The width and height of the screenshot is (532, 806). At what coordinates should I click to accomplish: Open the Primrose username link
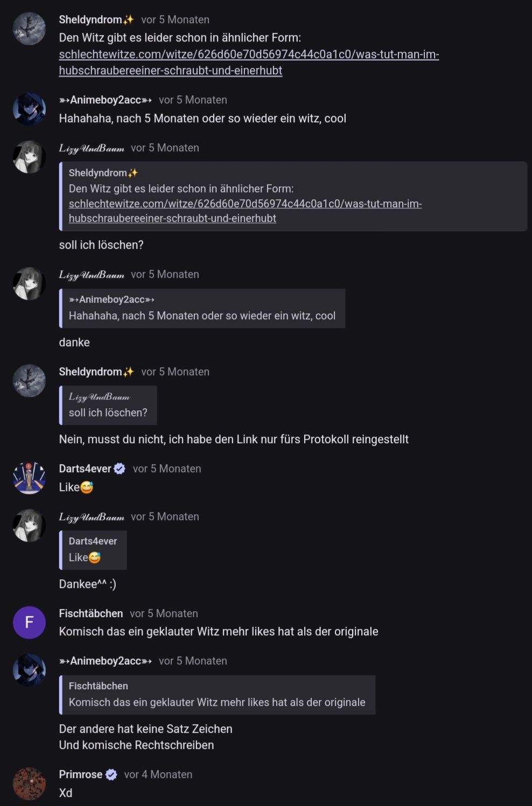tap(80, 774)
